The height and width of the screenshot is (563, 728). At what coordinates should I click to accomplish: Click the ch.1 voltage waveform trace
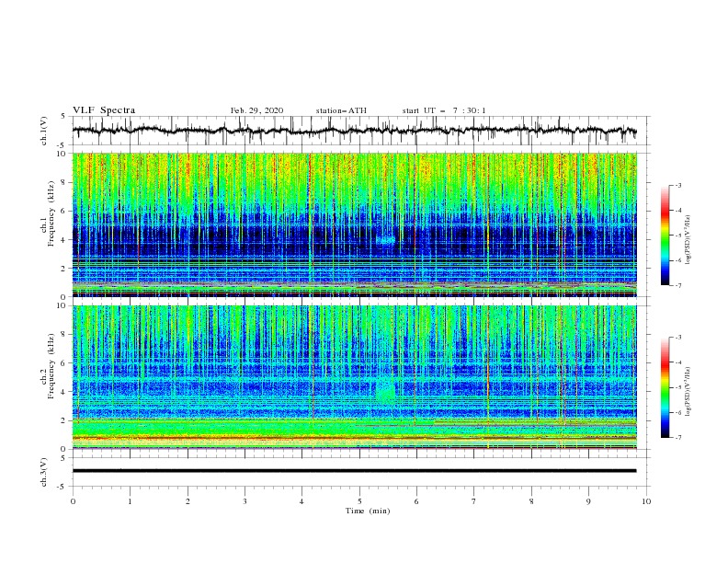click(354, 131)
